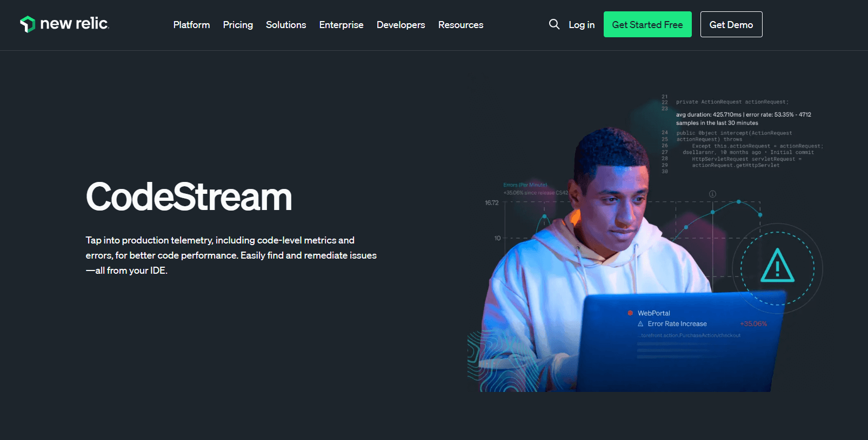Click the 'WebPortal' label on laptop
The image size is (868, 440).
[653, 313]
